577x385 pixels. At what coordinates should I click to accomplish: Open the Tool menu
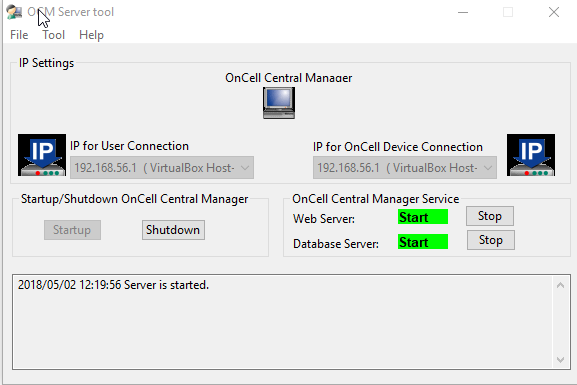(54, 35)
